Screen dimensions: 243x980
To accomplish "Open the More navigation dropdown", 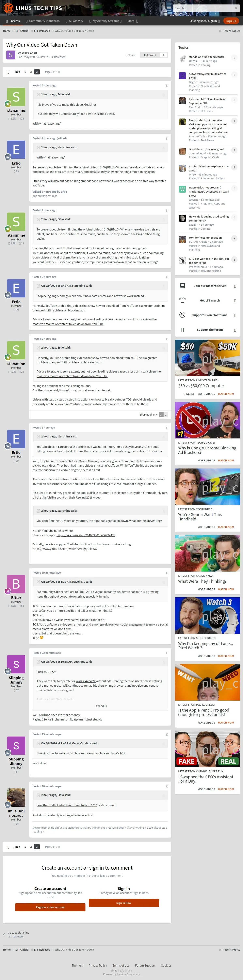I will 132,21.
